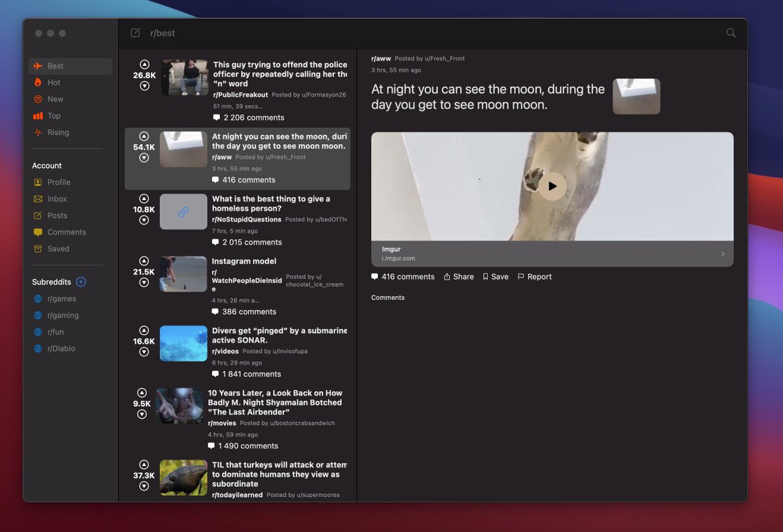Downvote the Divers pinged by SONAR post

point(144,352)
